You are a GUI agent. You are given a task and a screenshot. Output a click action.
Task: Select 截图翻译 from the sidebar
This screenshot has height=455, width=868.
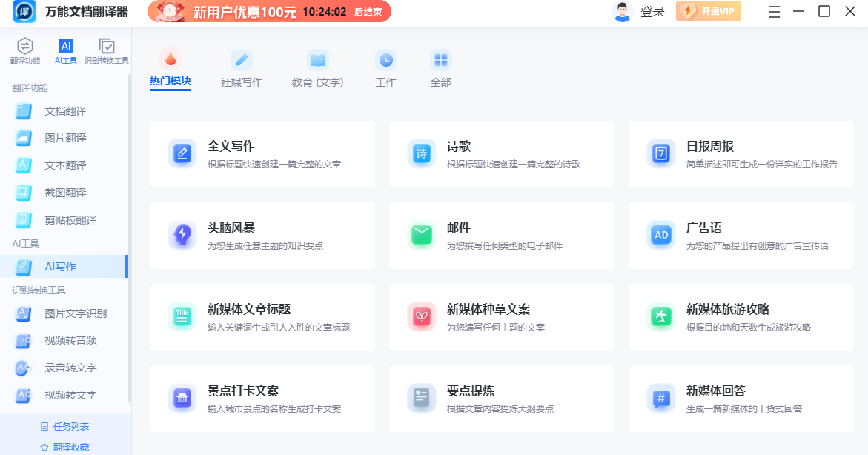coord(62,192)
